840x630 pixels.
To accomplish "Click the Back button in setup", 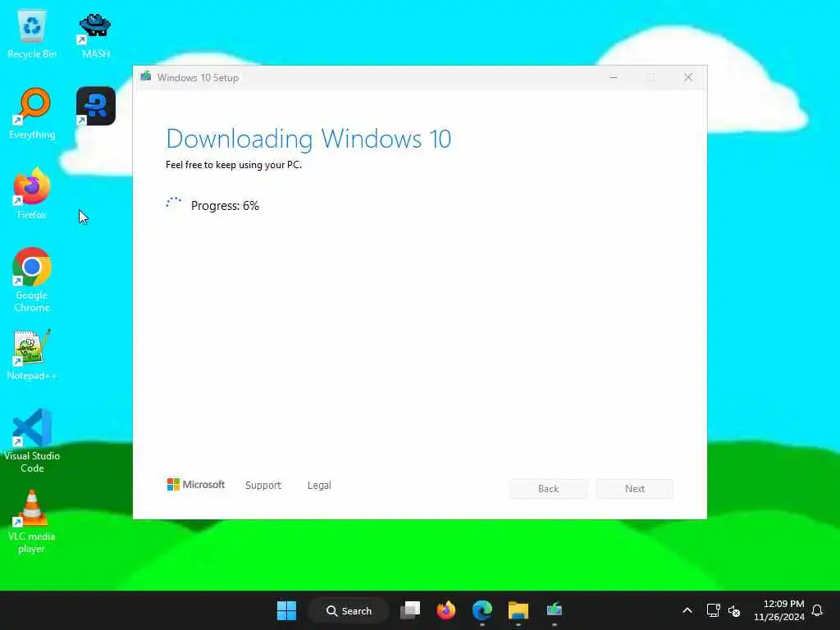I will [548, 489].
